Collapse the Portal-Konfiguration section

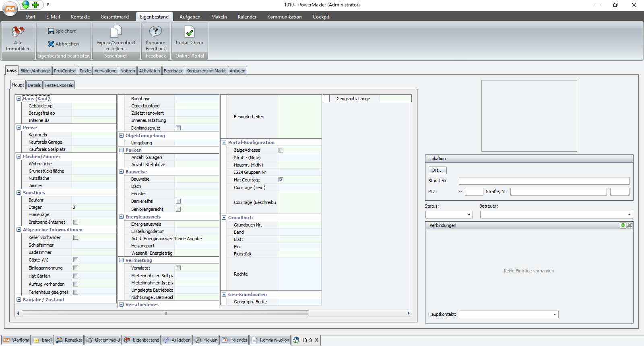point(224,142)
